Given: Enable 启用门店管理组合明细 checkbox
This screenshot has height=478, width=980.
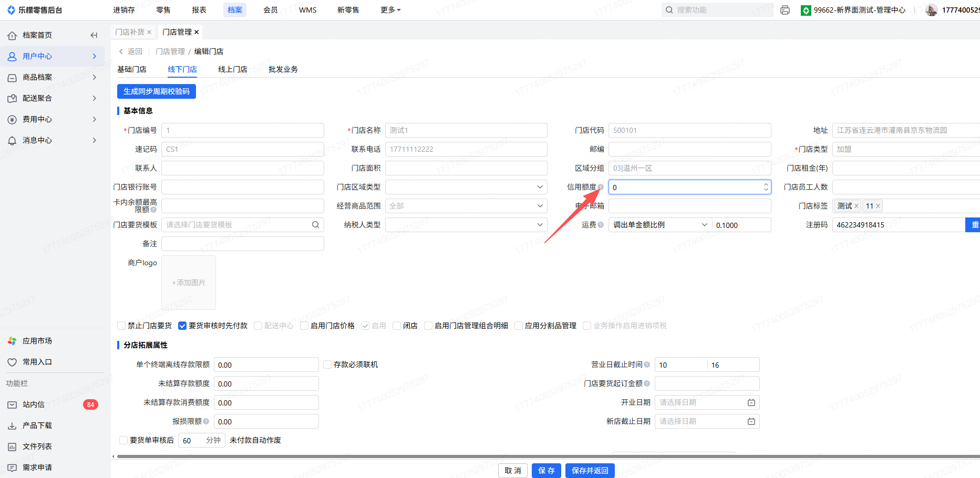Looking at the screenshot, I should 428,326.
